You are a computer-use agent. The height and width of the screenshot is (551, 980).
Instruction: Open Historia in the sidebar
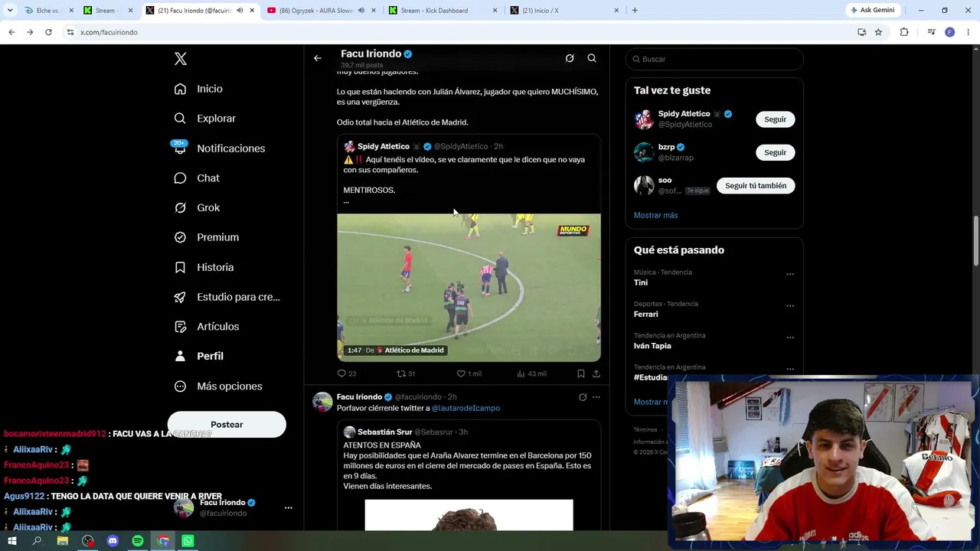point(204,267)
